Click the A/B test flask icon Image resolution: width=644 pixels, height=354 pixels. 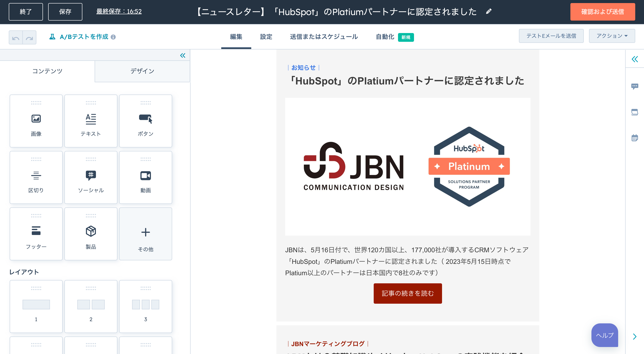pyautogui.click(x=52, y=37)
